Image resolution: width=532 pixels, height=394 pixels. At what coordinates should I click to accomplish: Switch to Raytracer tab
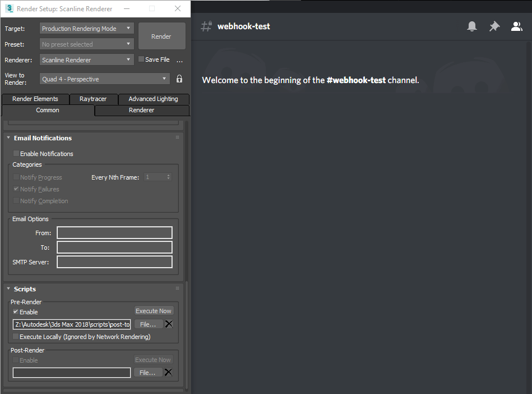coord(93,99)
